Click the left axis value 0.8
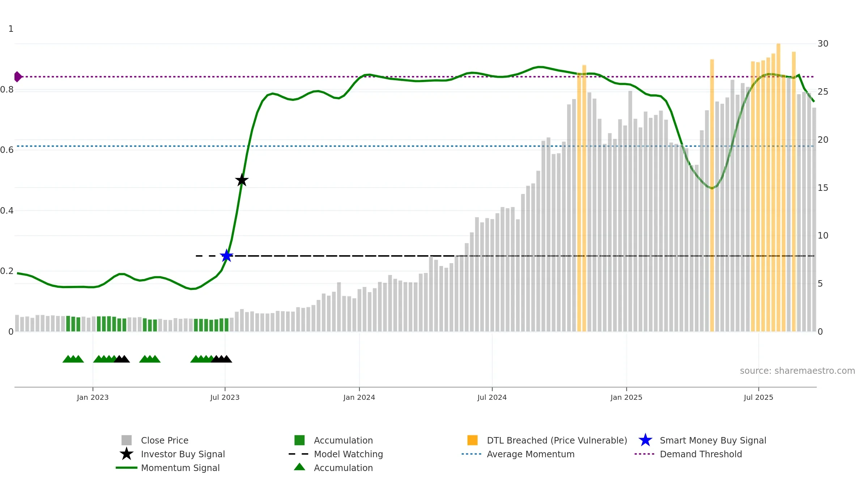Image resolution: width=868 pixels, height=488 pixels. (7, 89)
